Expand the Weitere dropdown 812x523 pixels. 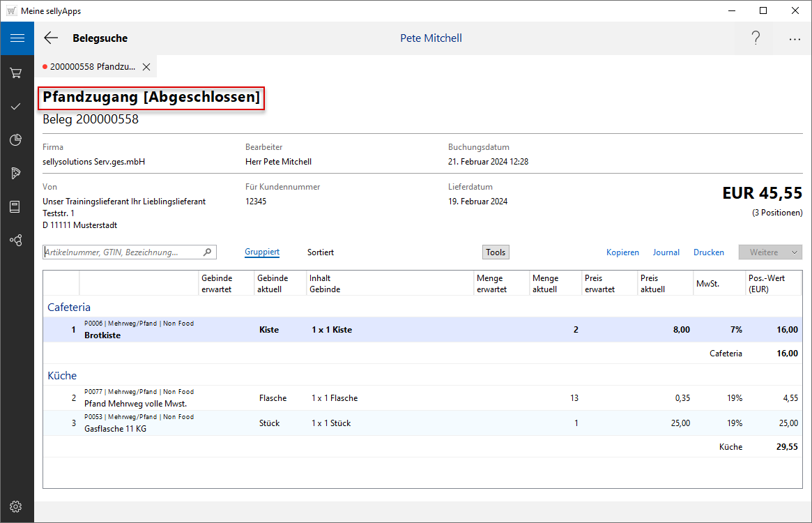[795, 252]
